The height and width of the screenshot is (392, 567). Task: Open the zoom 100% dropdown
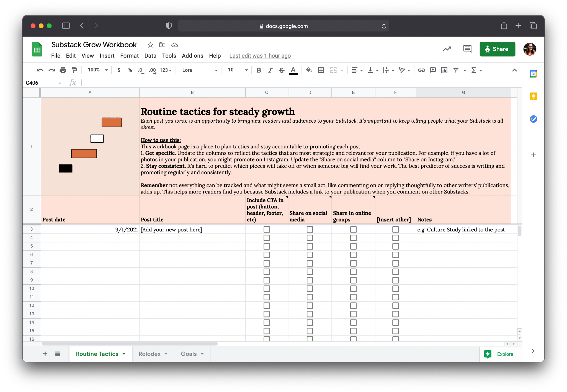click(98, 70)
